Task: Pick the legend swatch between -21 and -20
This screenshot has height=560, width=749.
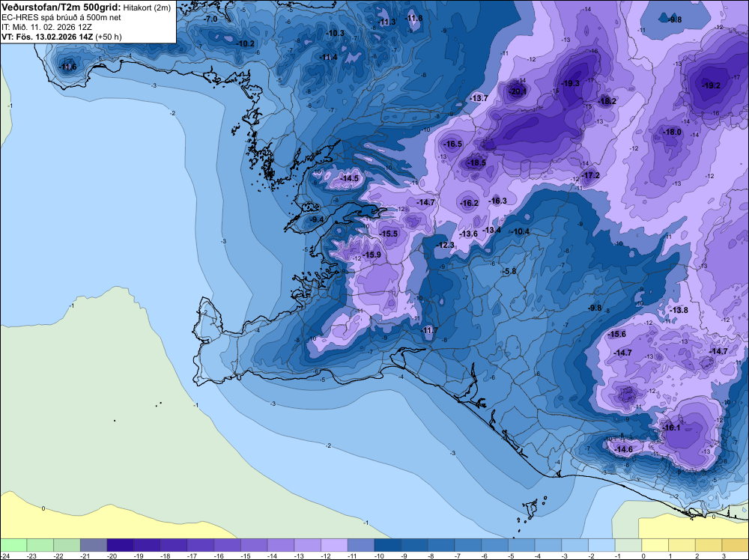Action: coord(94,545)
